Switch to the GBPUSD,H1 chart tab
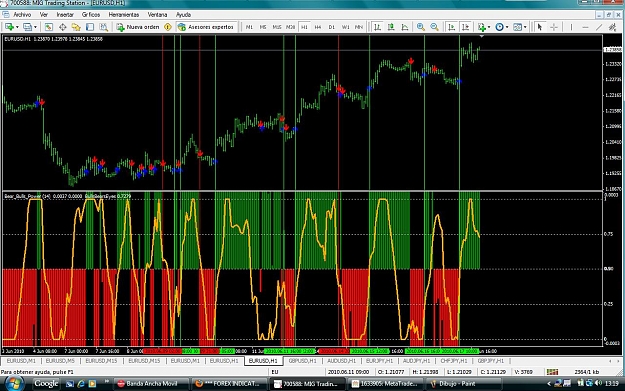 click(x=303, y=361)
